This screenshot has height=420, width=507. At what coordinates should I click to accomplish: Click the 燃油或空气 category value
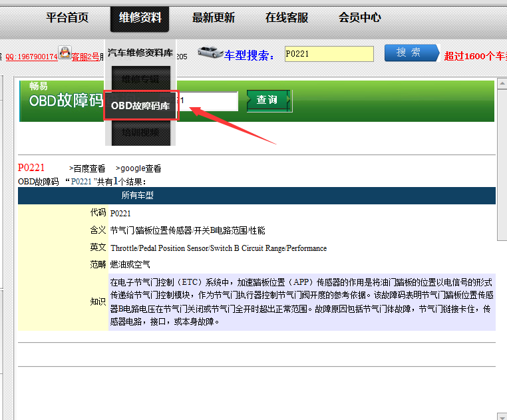tap(130, 264)
